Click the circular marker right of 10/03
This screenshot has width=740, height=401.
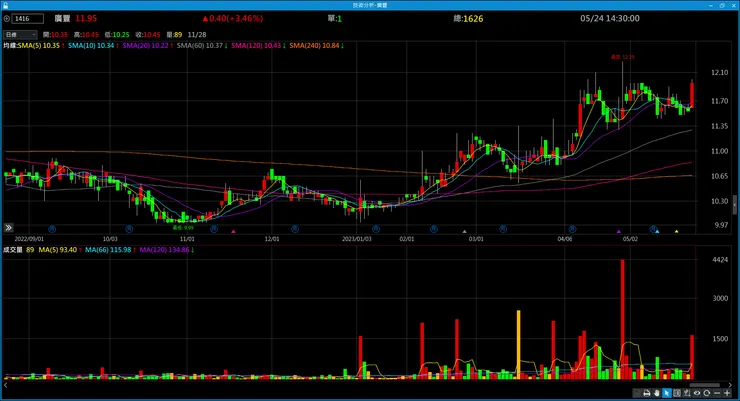point(129,229)
